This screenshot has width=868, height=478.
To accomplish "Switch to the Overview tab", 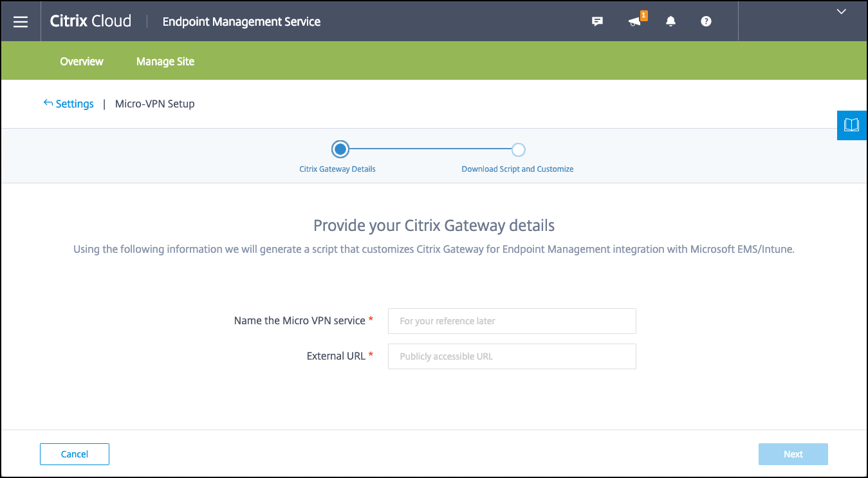I will (82, 62).
